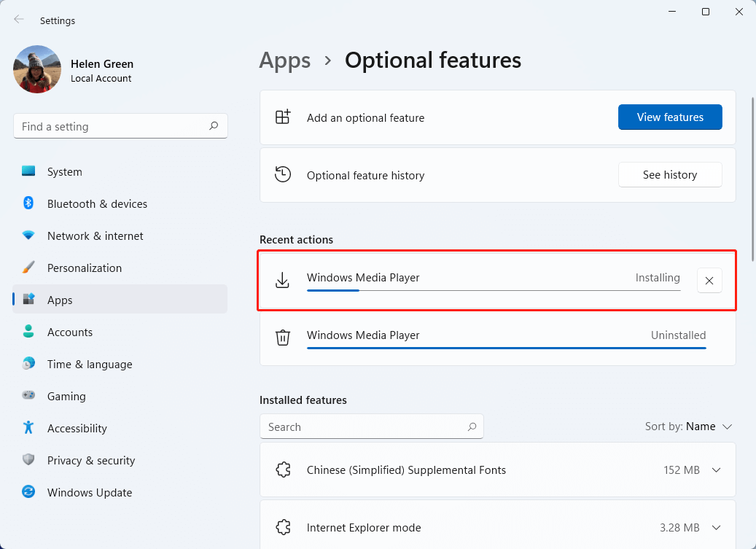Click the Uninstalled status text
Screen dimensions: 756x549
[679, 335]
